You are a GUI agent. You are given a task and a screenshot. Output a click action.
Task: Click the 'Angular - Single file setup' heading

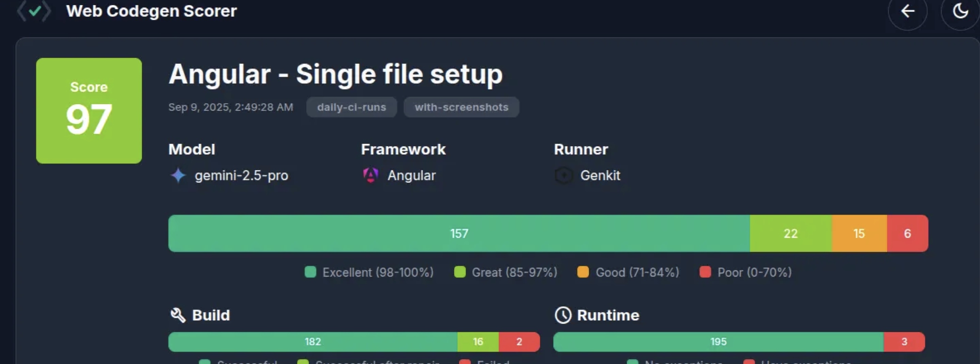point(335,75)
